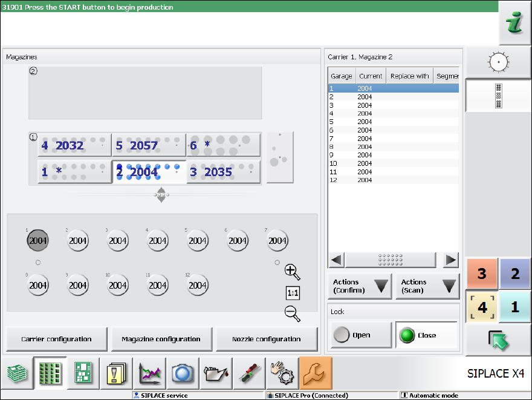Screen dimensions: 532x400
Task: Set the lock to Open
Action: point(361,335)
